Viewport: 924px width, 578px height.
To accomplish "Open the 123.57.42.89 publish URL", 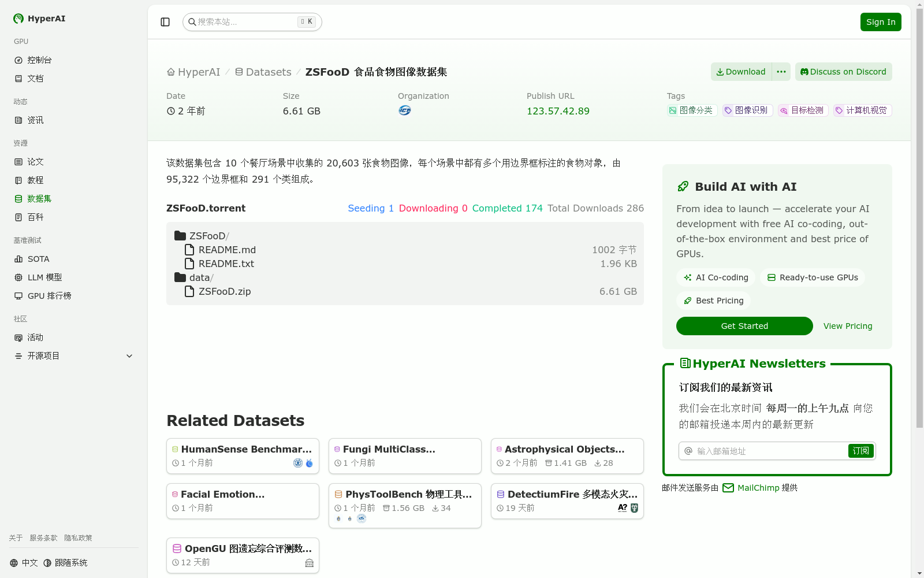I will pyautogui.click(x=558, y=111).
